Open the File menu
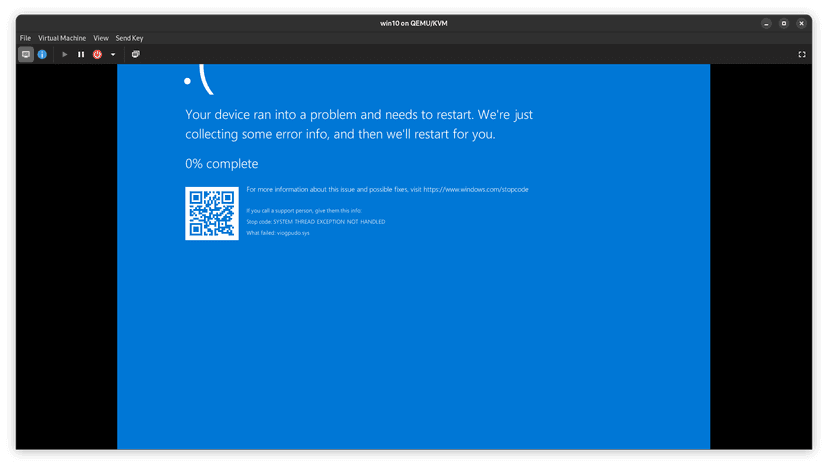The height and width of the screenshot is (467, 828). point(25,38)
